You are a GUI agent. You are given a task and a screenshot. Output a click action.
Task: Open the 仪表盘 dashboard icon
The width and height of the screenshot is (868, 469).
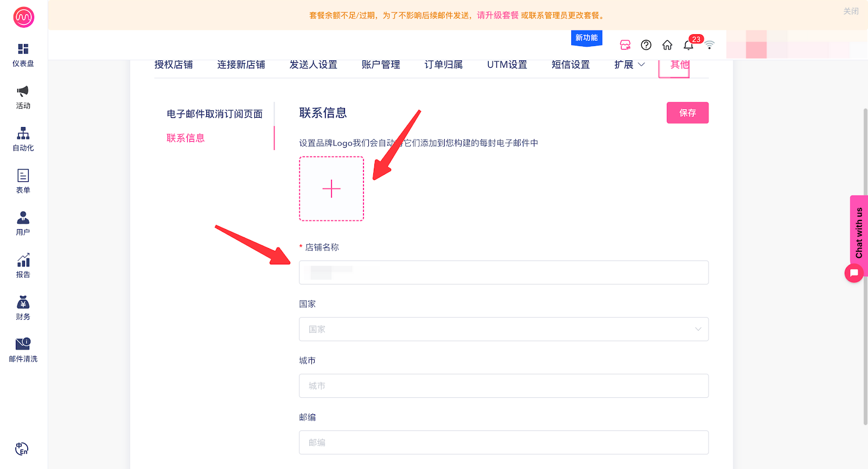click(23, 49)
